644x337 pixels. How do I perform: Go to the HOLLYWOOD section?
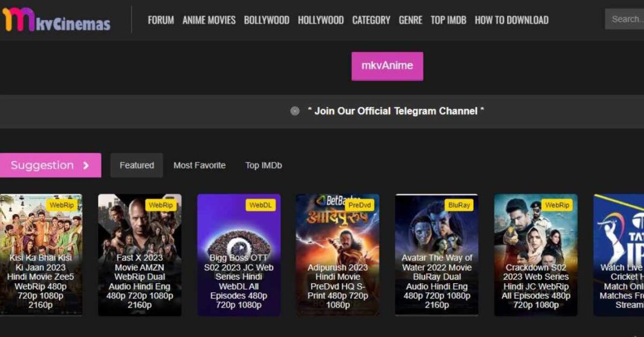pos(321,20)
